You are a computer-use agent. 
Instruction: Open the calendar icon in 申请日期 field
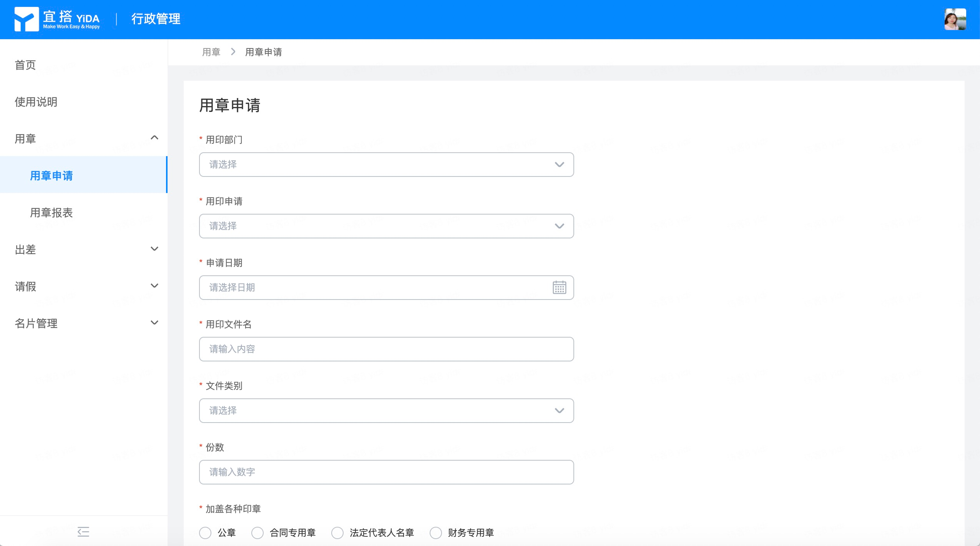559,287
